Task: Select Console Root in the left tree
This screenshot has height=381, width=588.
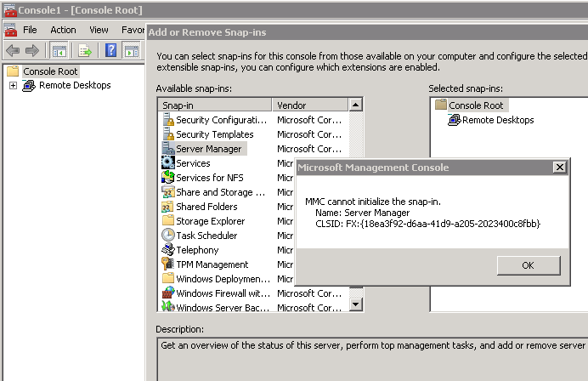Action: (x=50, y=71)
